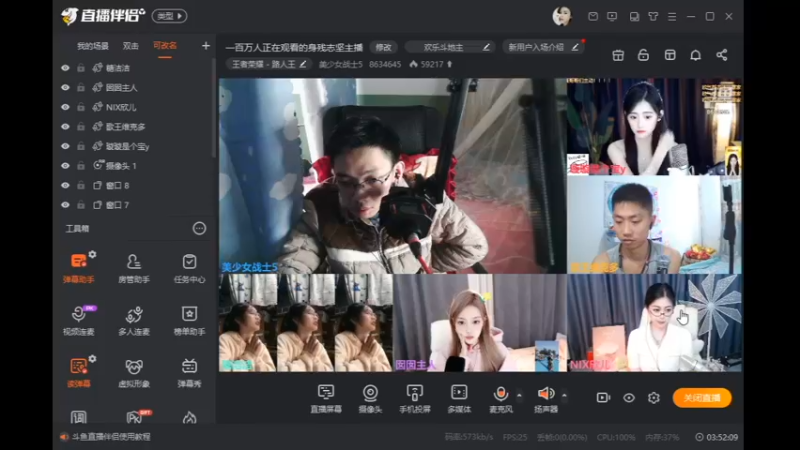Edit the 王者荣耀 - 路人王 tag
Screen dimensions: 800x450
269,64
